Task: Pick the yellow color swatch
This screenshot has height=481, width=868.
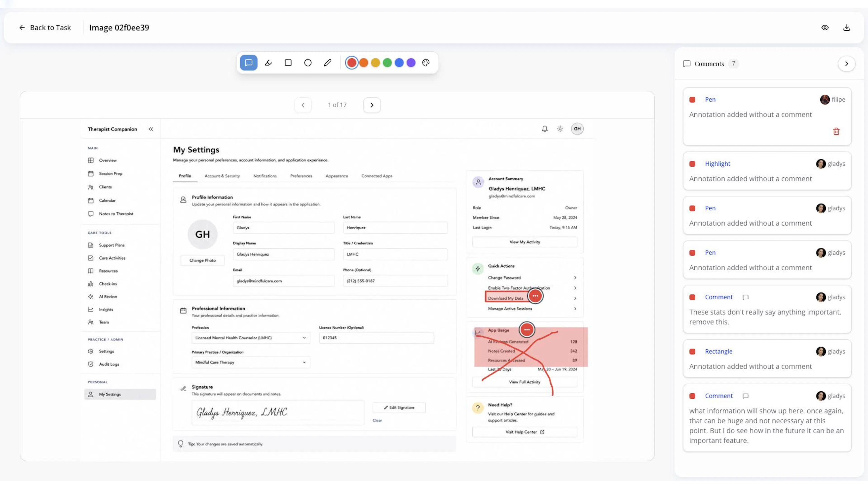Action: pyautogui.click(x=375, y=63)
